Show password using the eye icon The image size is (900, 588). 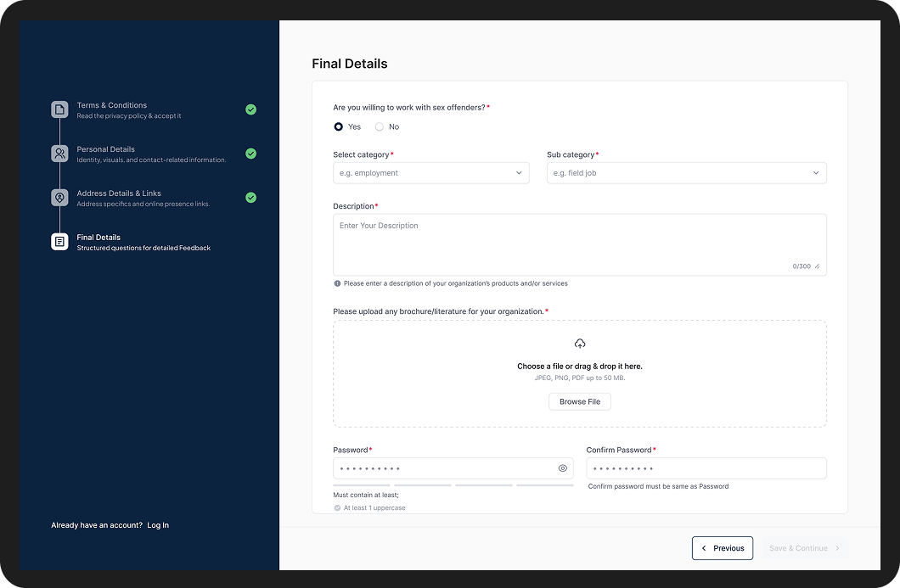[562, 468]
